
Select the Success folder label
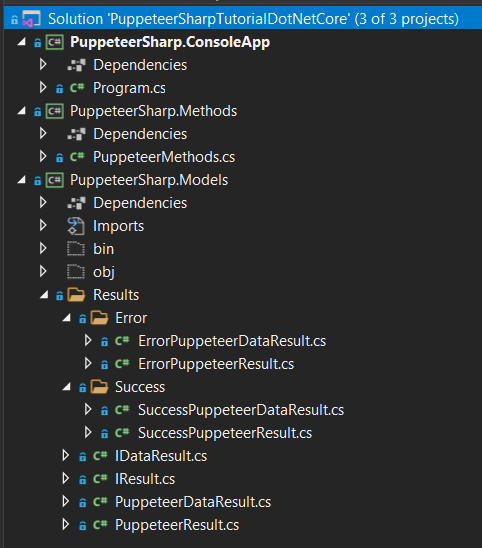point(140,387)
